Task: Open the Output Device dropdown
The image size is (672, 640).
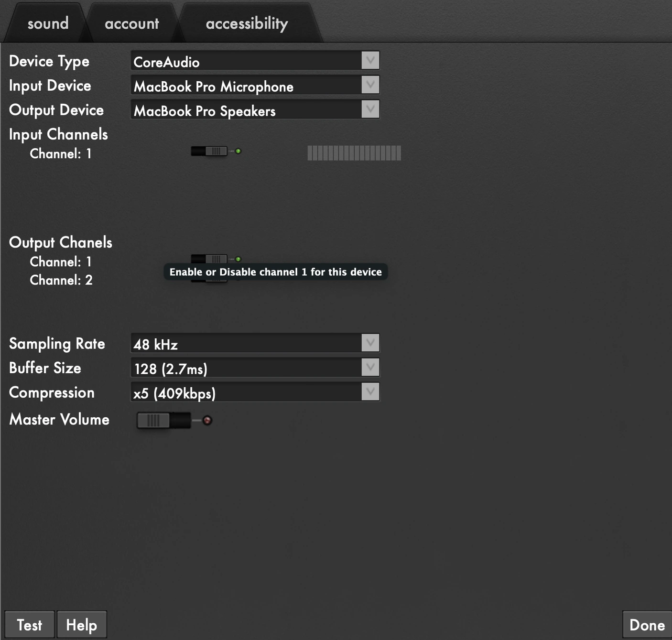Action: click(x=255, y=110)
